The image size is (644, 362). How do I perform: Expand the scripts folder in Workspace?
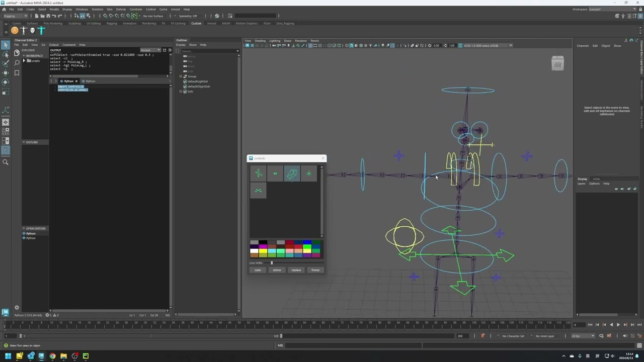click(24, 61)
